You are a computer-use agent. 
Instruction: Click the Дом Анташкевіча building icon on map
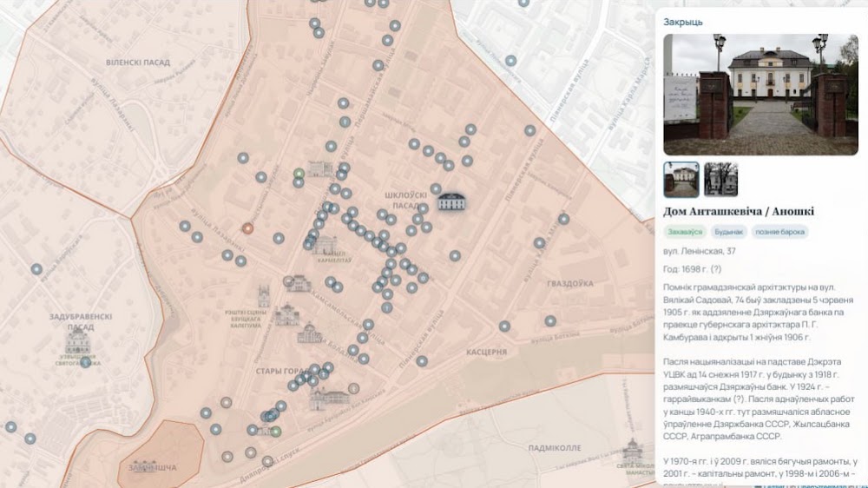point(451,201)
